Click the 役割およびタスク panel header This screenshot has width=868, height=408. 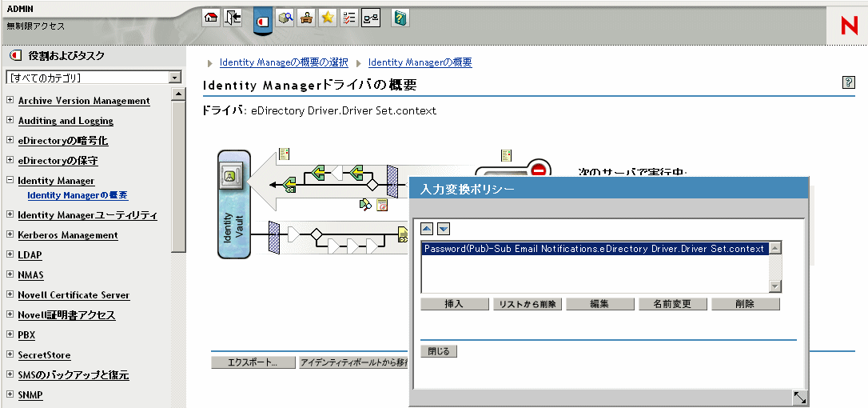point(66,56)
